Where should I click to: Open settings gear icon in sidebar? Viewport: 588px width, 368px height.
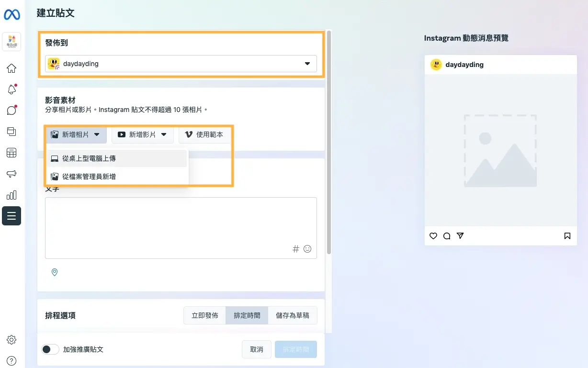pyautogui.click(x=11, y=340)
